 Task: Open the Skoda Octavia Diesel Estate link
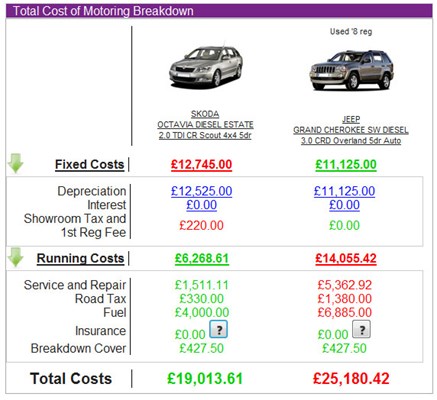205,124
